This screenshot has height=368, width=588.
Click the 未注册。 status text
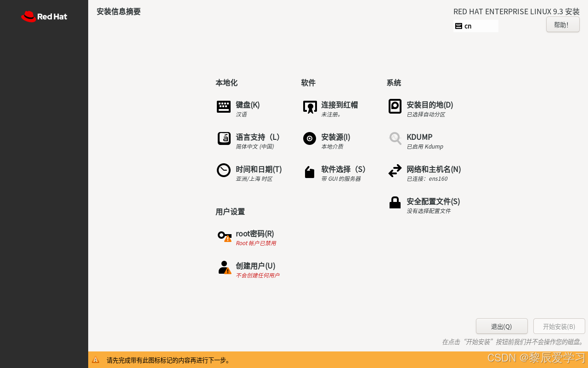click(331, 115)
